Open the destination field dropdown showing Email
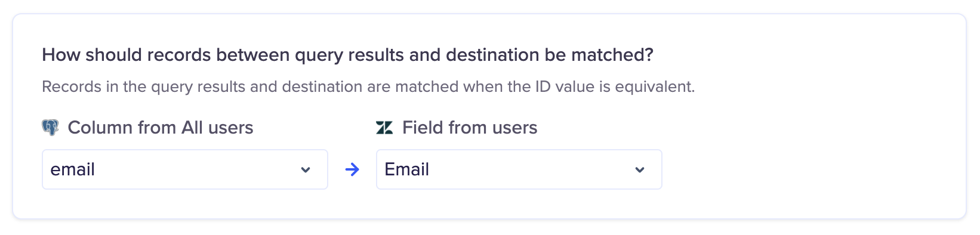The height and width of the screenshot is (235, 980). 519,169
